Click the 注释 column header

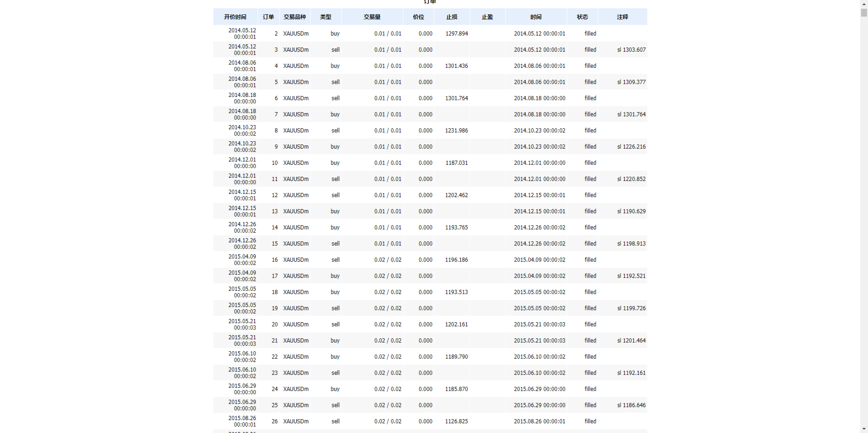coord(622,17)
